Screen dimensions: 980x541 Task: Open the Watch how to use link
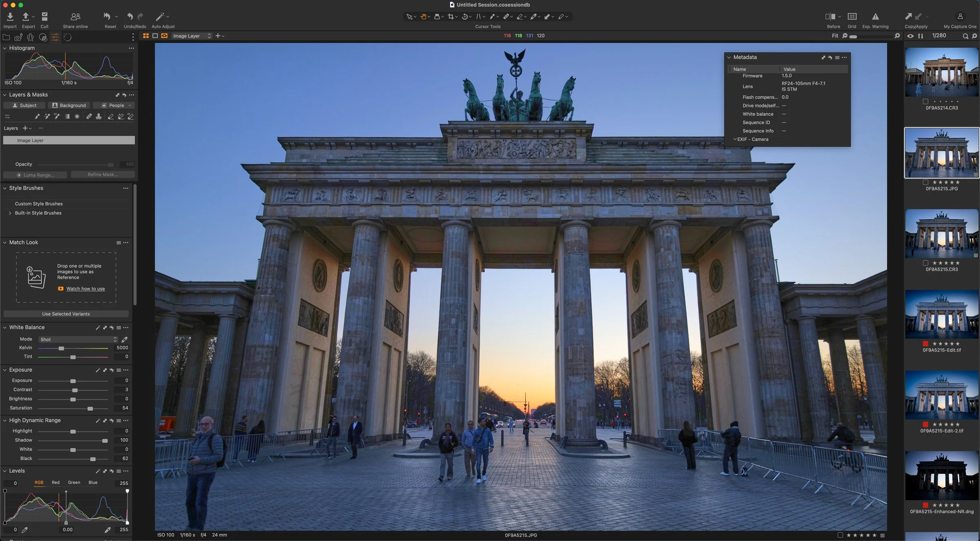[x=85, y=289]
